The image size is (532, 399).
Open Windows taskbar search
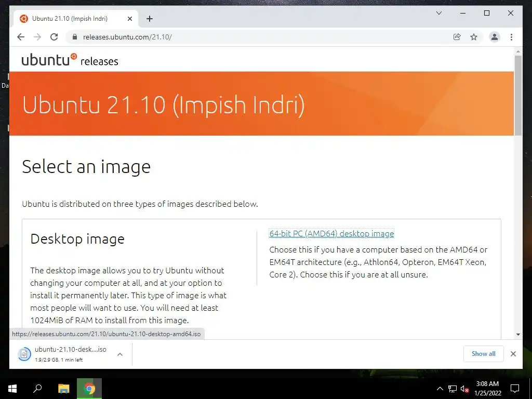pyautogui.click(x=37, y=389)
